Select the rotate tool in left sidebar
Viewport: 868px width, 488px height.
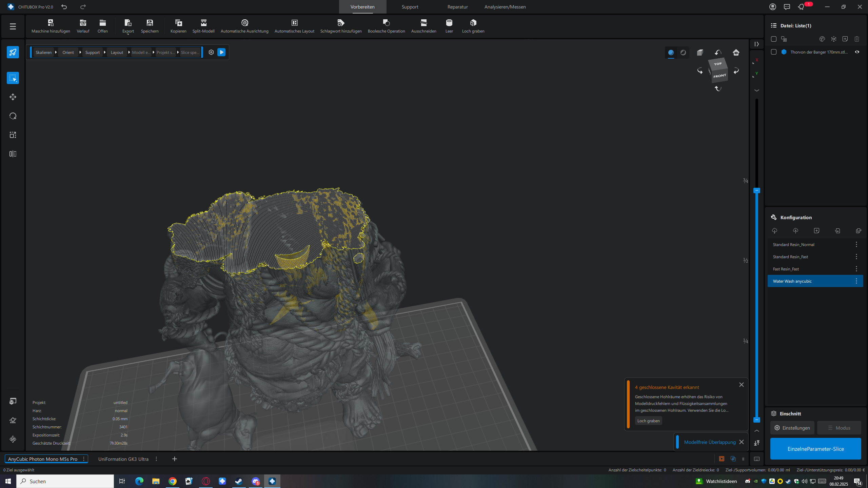(13, 116)
